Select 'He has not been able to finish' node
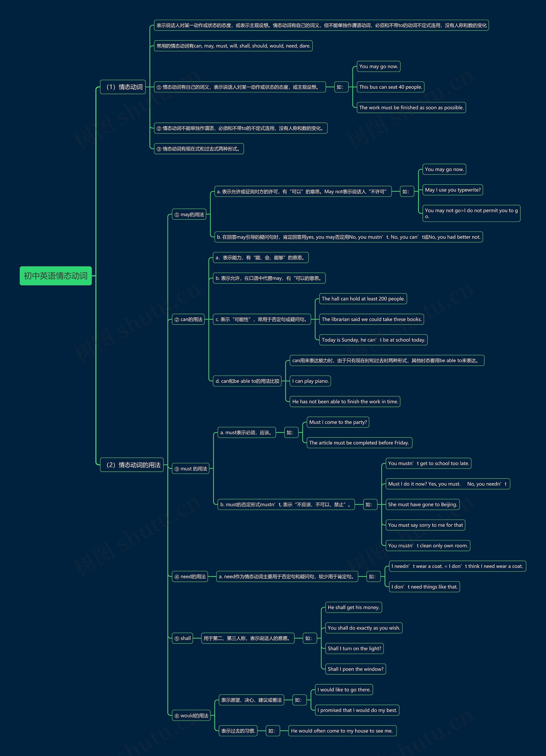 345,402
